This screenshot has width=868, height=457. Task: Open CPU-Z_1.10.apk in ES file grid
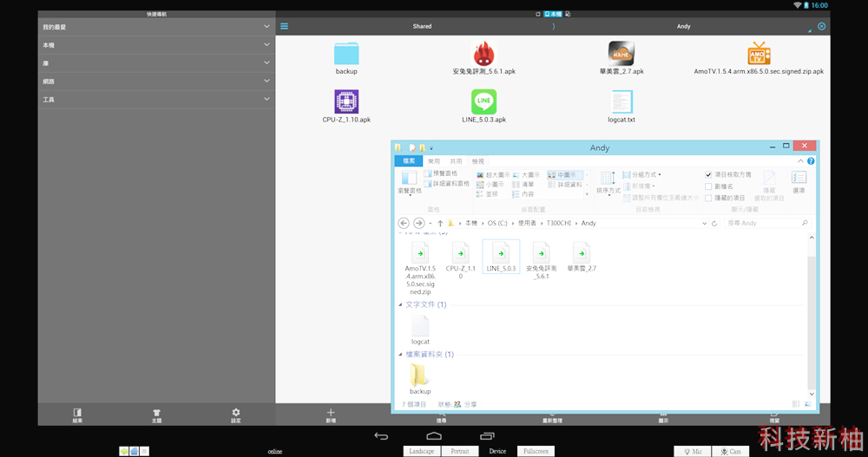pos(346,106)
